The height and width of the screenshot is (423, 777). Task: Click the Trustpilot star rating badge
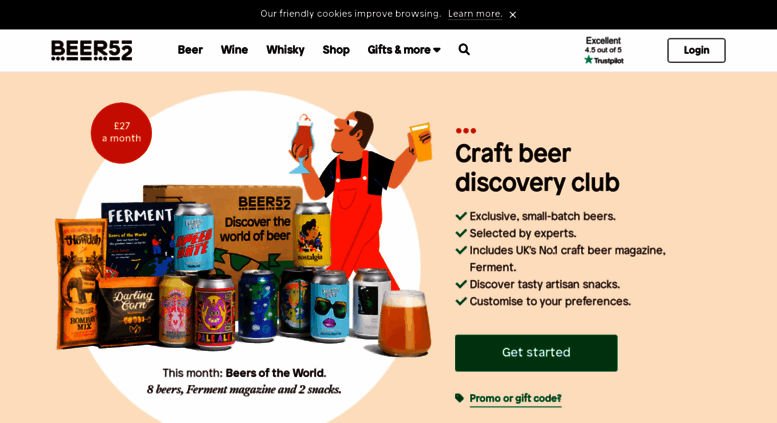click(604, 51)
